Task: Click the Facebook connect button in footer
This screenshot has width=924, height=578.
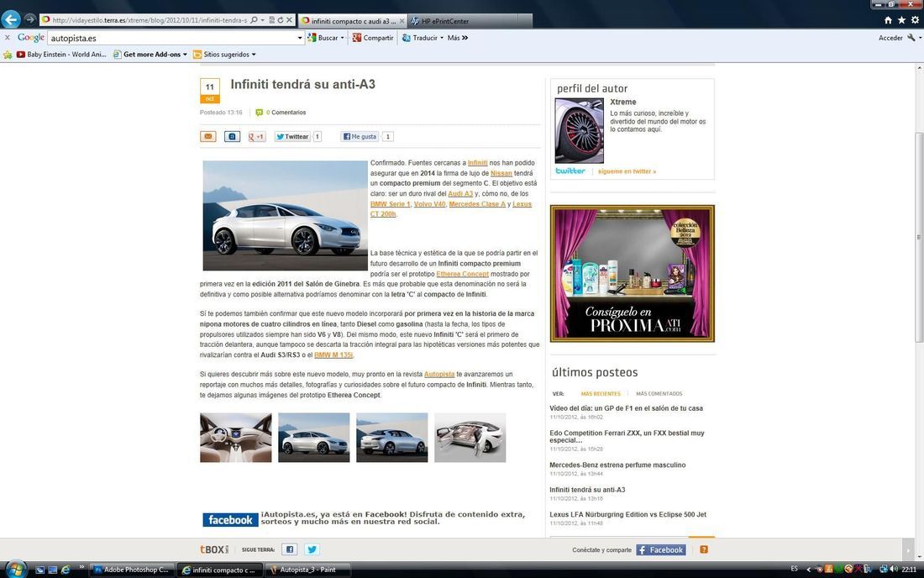Action: coord(660,549)
